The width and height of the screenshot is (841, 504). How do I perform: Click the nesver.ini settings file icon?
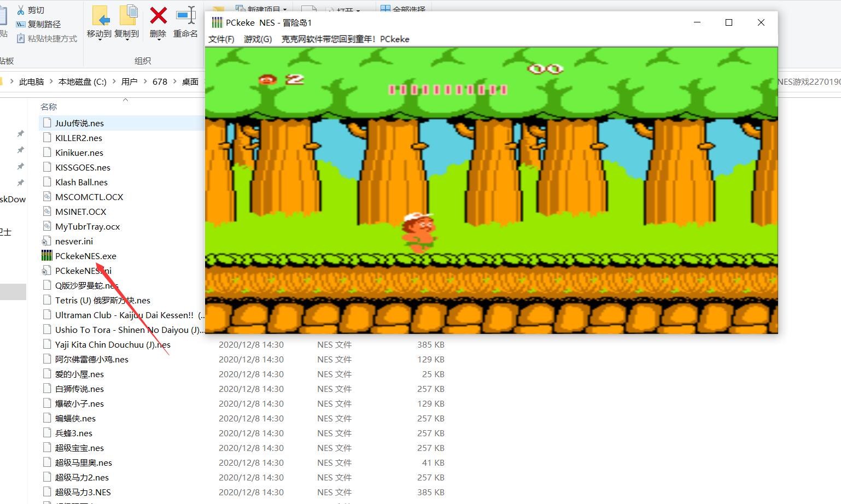tap(46, 241)
